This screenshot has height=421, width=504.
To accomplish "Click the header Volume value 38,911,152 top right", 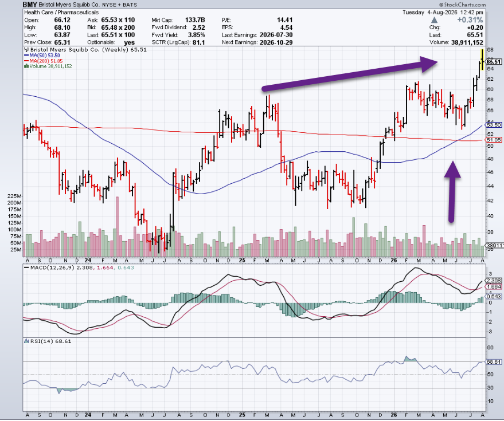I will point(467,42).
